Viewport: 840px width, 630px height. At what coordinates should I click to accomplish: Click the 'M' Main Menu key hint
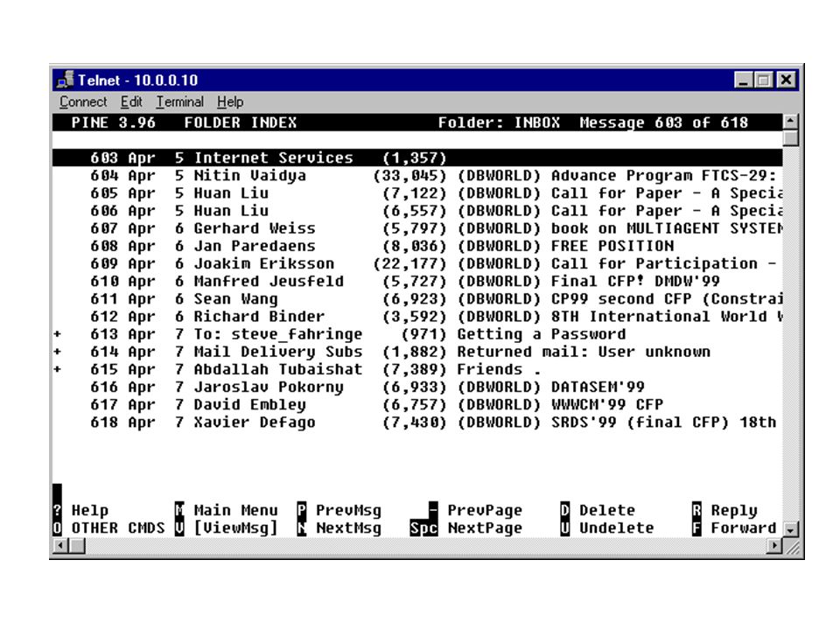179,510
